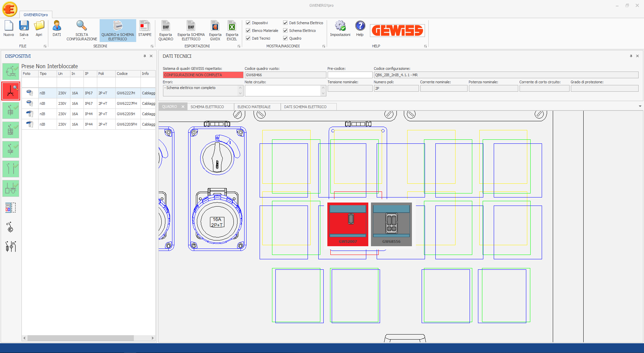Expand ESPORTAZIONI group dialog launcher
Screen dimensions: 644x353
(x=239, y=46)
